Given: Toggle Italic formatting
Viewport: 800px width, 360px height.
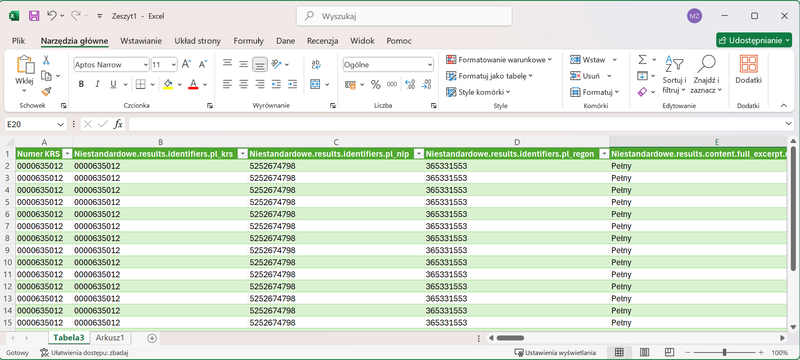Looking at the screenshot, I should click(x=97, y=84).
